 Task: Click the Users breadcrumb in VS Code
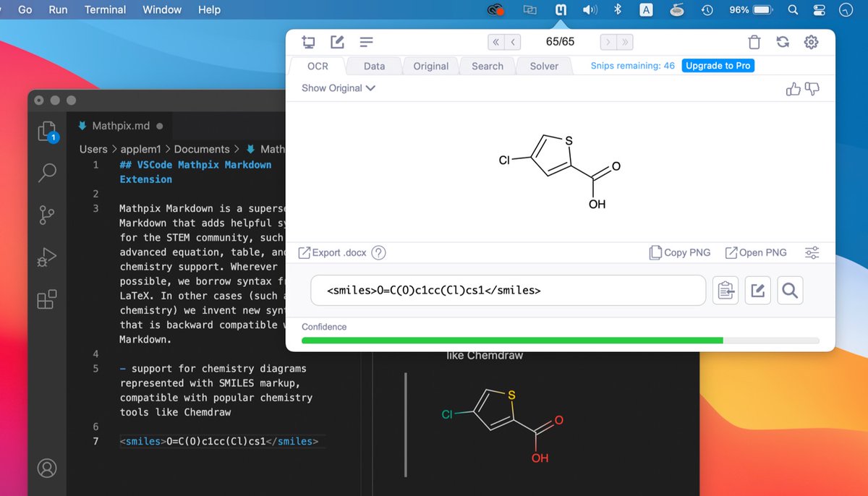coord(93,149)
